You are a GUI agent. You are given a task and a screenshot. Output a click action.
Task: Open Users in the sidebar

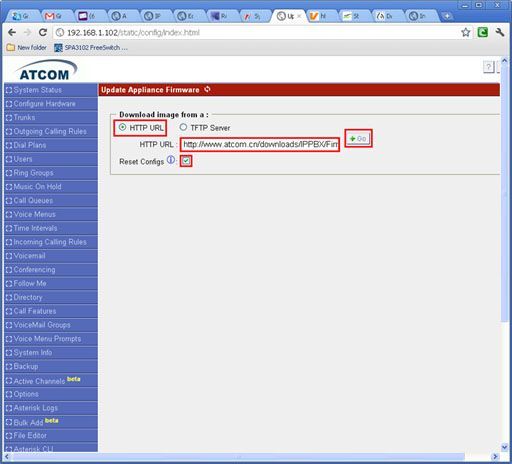51,159
